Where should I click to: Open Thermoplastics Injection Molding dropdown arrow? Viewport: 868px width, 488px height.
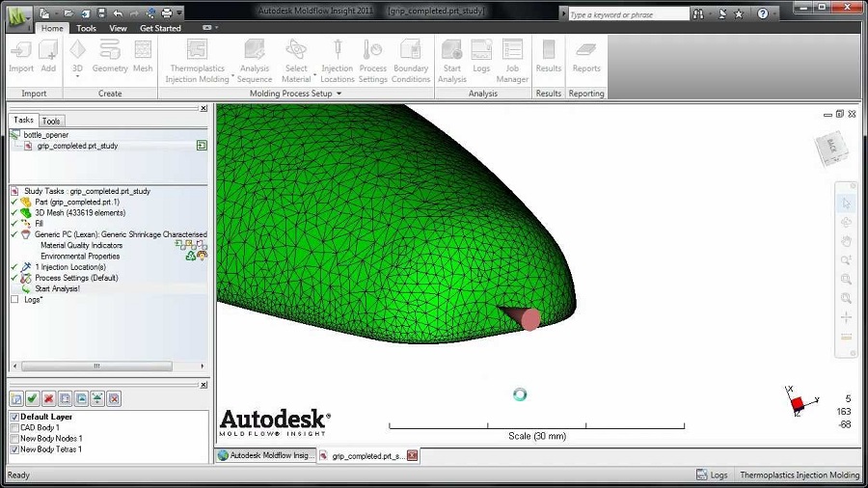click(233, 74)
